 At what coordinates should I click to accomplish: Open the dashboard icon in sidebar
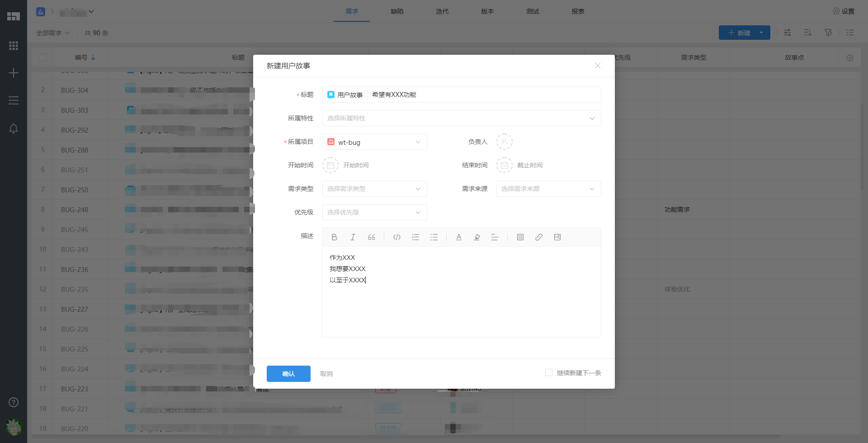point(14,16)
